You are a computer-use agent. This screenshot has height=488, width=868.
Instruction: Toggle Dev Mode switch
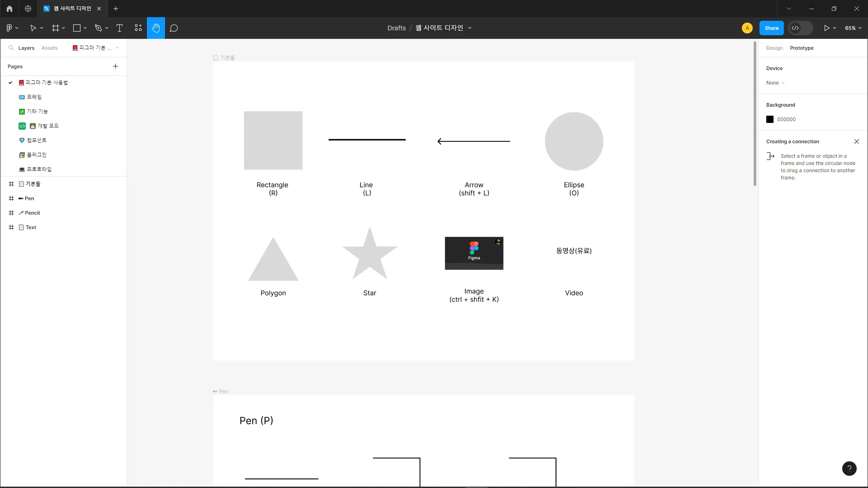click(x=801, y=28)
